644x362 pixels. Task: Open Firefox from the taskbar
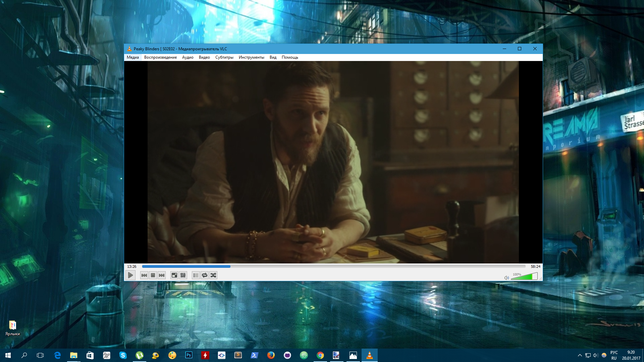pyautogui.click(x=271, y=355)
